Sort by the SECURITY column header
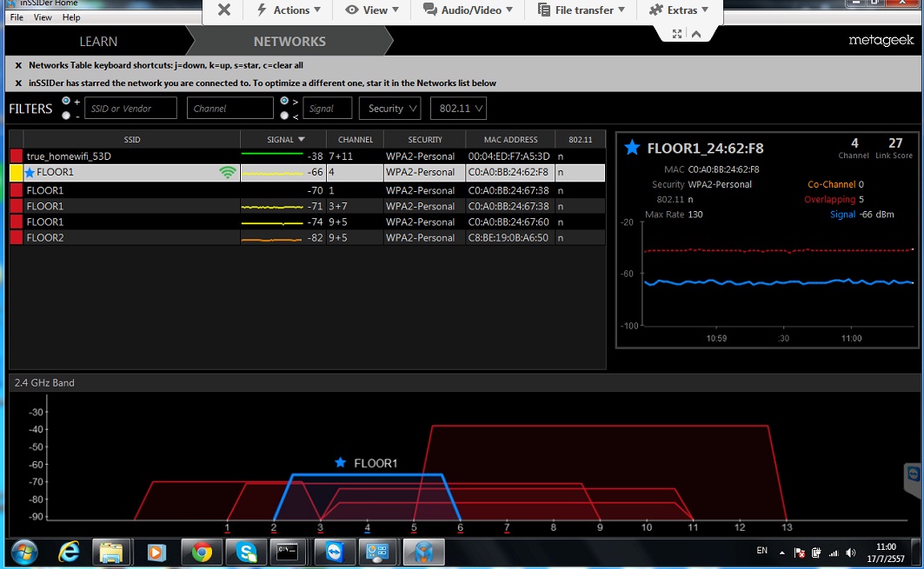 (x=425, y=140)
